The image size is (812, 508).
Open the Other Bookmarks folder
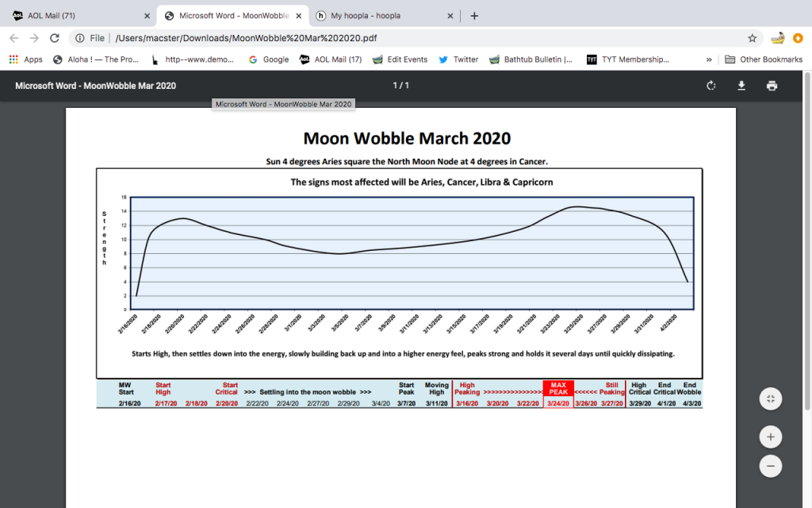pos(764,60)
